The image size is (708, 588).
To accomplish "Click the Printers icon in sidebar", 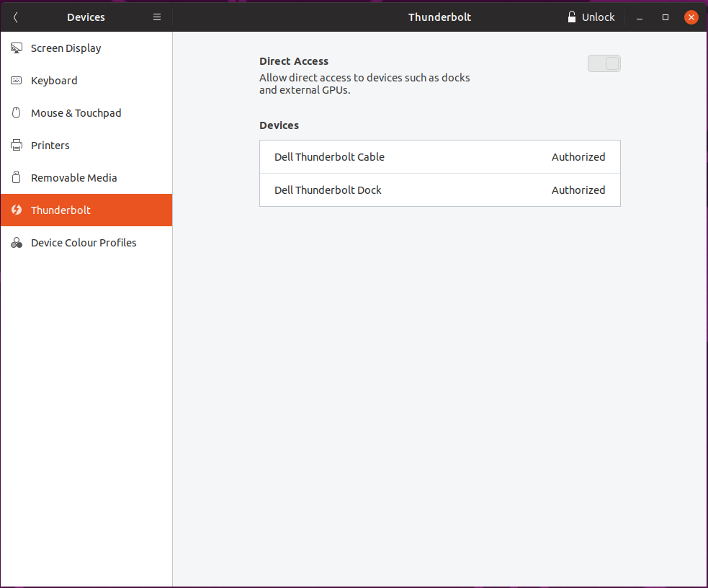I will [17, 146].
